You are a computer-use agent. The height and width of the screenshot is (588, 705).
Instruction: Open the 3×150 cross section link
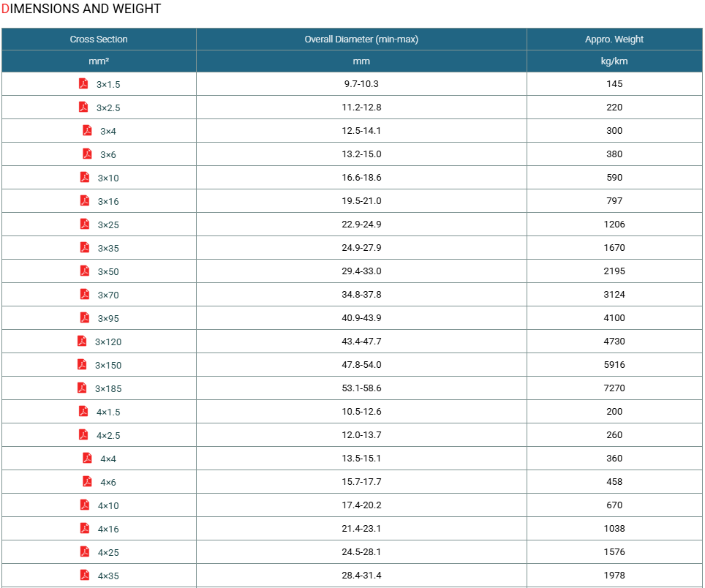click(108, 365)
